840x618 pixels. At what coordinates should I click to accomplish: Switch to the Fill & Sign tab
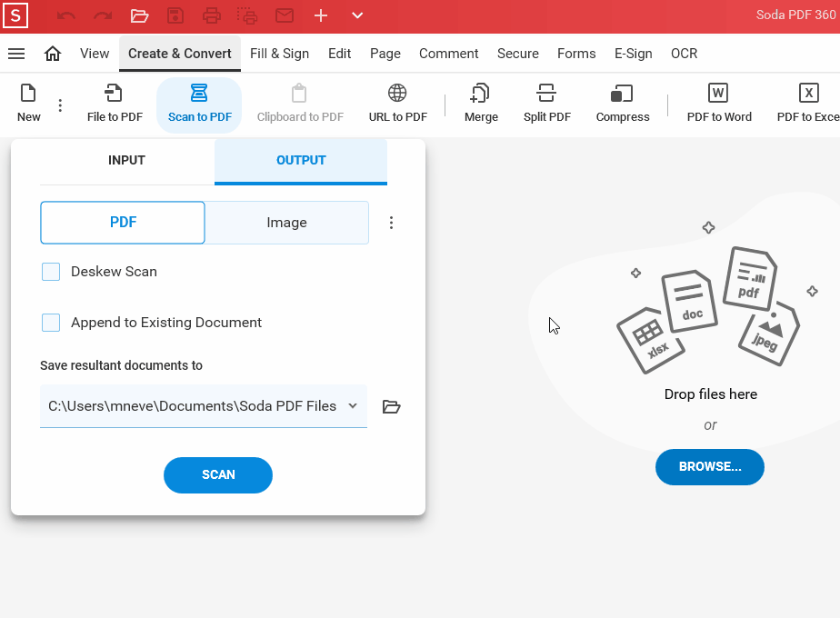coord(280,54)
